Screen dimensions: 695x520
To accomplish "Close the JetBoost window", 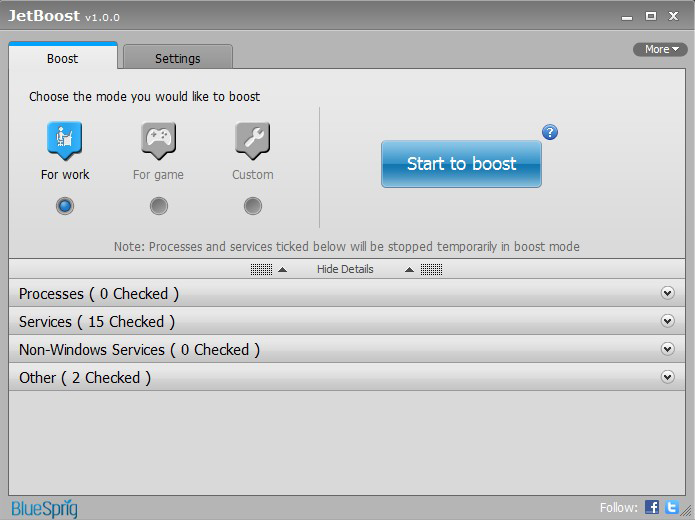I will pos(673,16).
